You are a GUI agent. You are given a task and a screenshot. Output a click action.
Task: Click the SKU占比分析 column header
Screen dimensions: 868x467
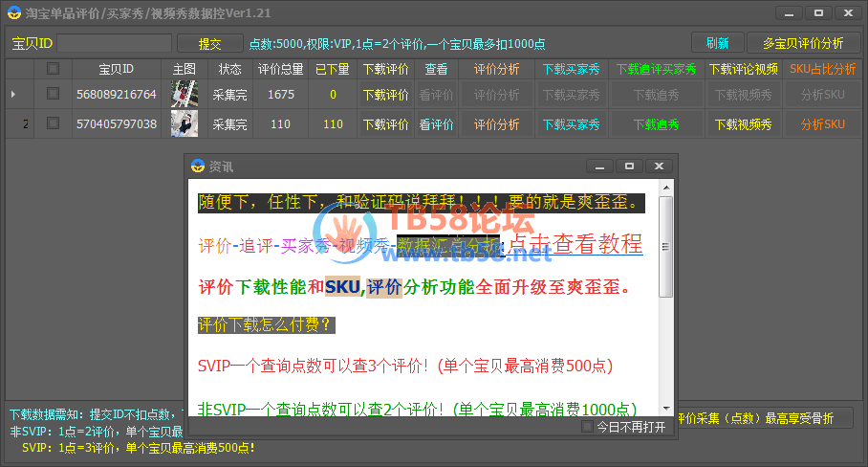point(823,69)
